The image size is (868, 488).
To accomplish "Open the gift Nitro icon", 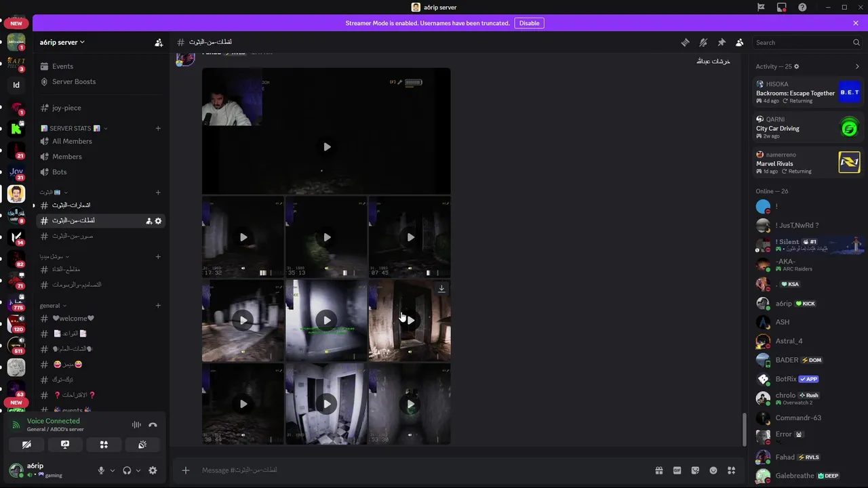I will tap(658, 470).
